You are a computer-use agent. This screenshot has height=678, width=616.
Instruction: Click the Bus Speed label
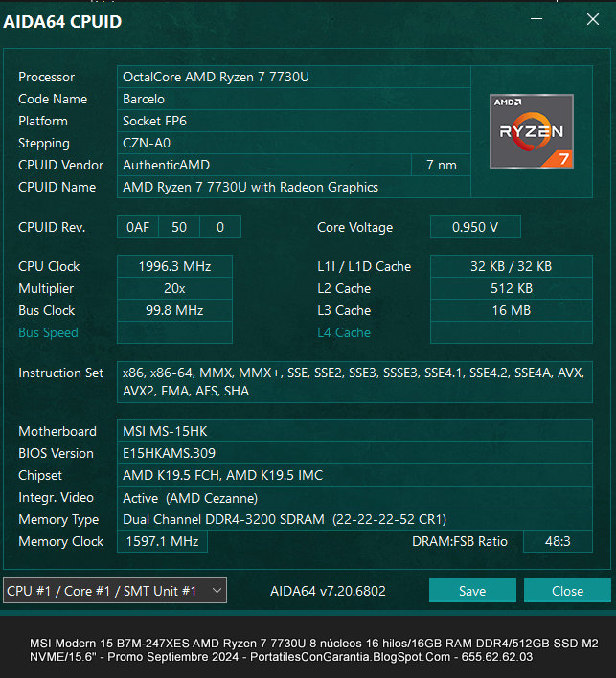pos(49,333)
